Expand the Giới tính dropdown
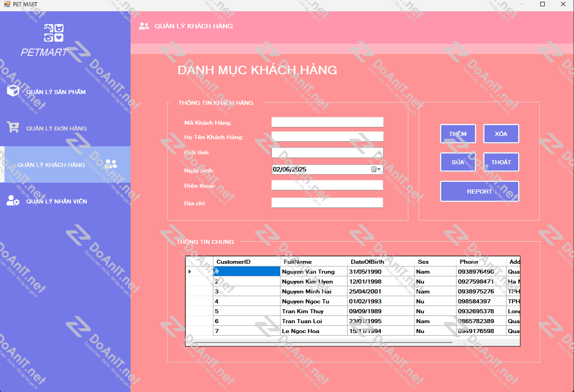574x392 pixels. coord(379,153)
